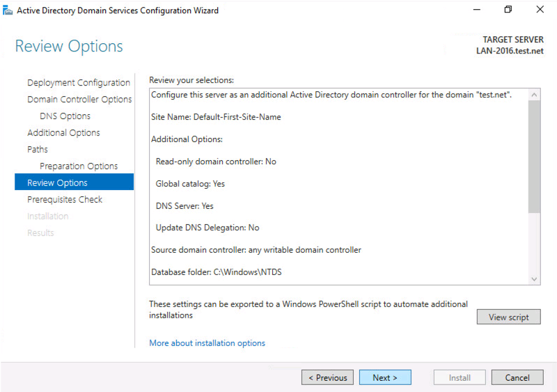Open the Deployment Configuration step
557x392 pixels.
[x=79, y=82]
